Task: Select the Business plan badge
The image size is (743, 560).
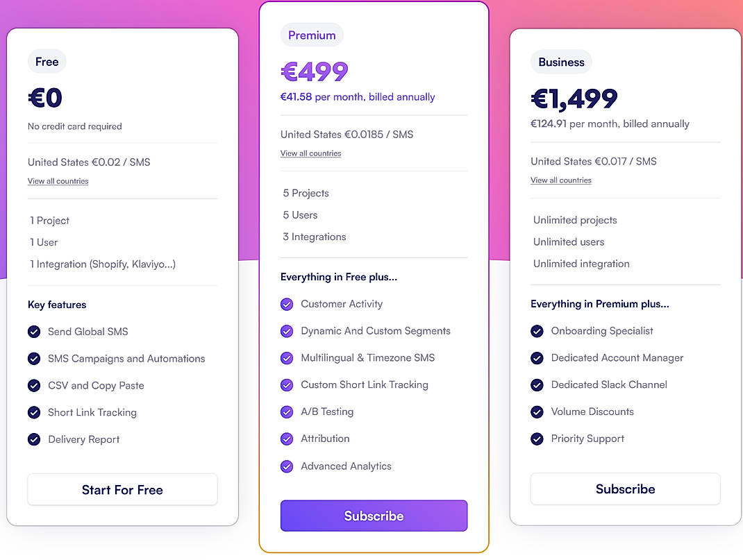Action: tap(561, 62)
